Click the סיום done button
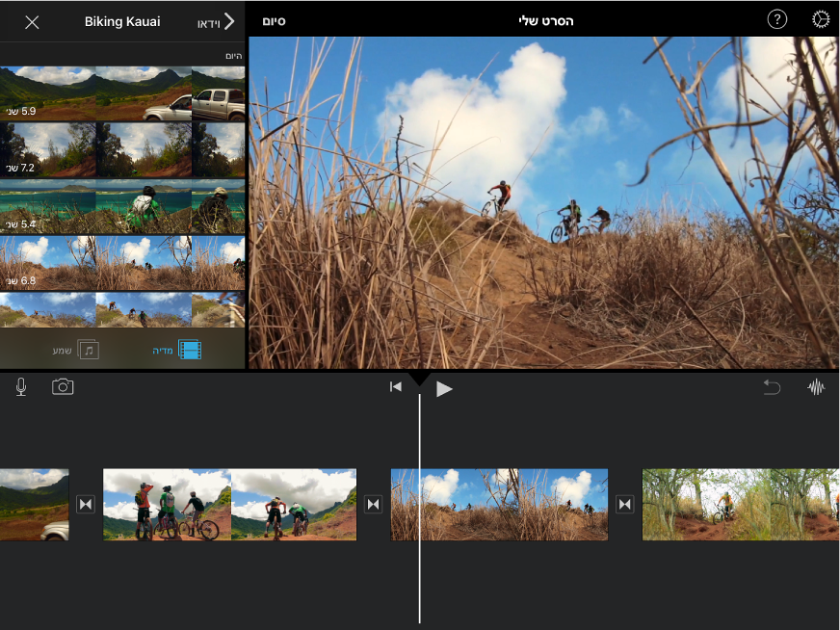 [274, 21]
